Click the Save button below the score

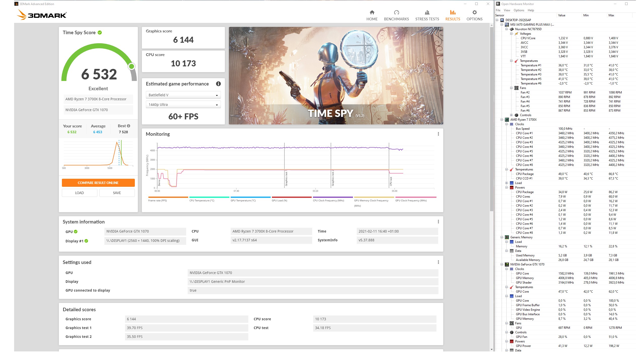pos(117,193)
